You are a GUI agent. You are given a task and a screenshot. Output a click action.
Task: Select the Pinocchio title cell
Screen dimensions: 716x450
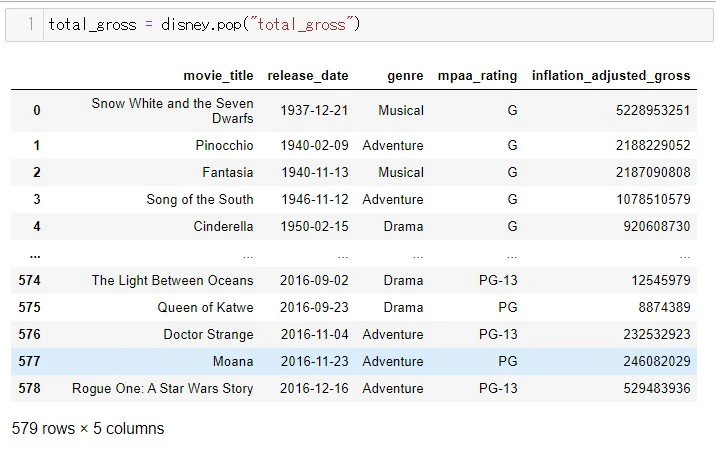(224, 145)
